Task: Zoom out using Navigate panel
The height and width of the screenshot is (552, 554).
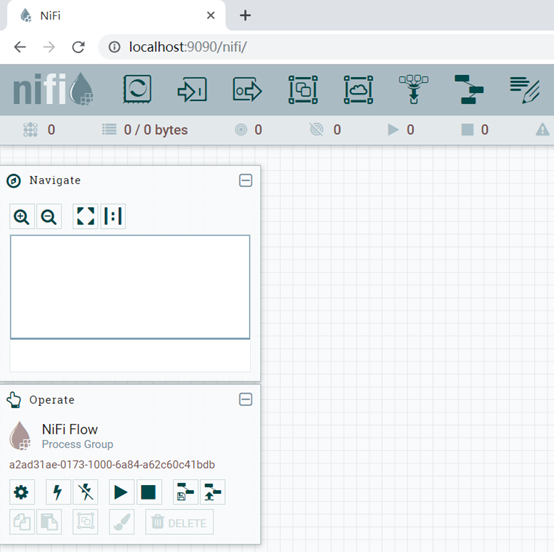Action: coord(49,216)
